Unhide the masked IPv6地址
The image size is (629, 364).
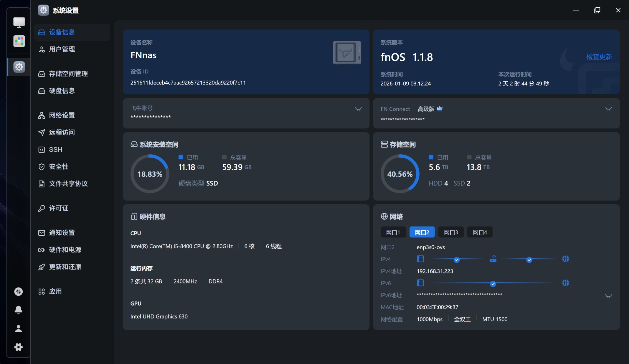pos(608,296)
